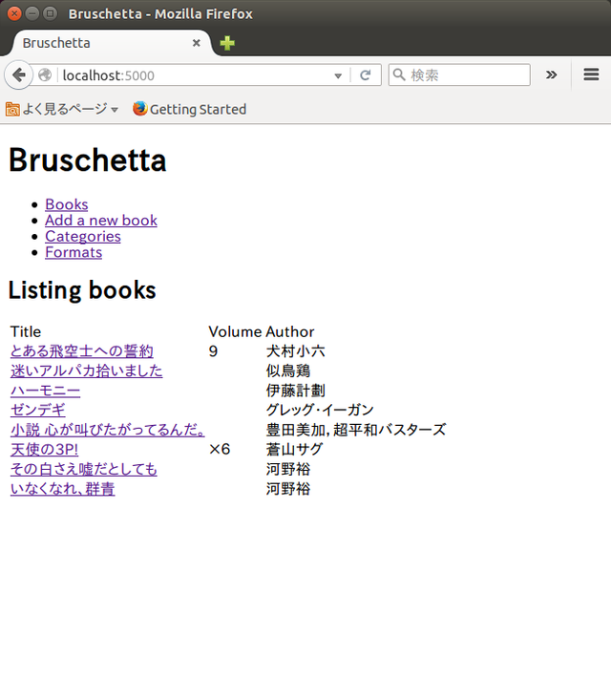Select the Bruschetta tab

coord(112,43)
